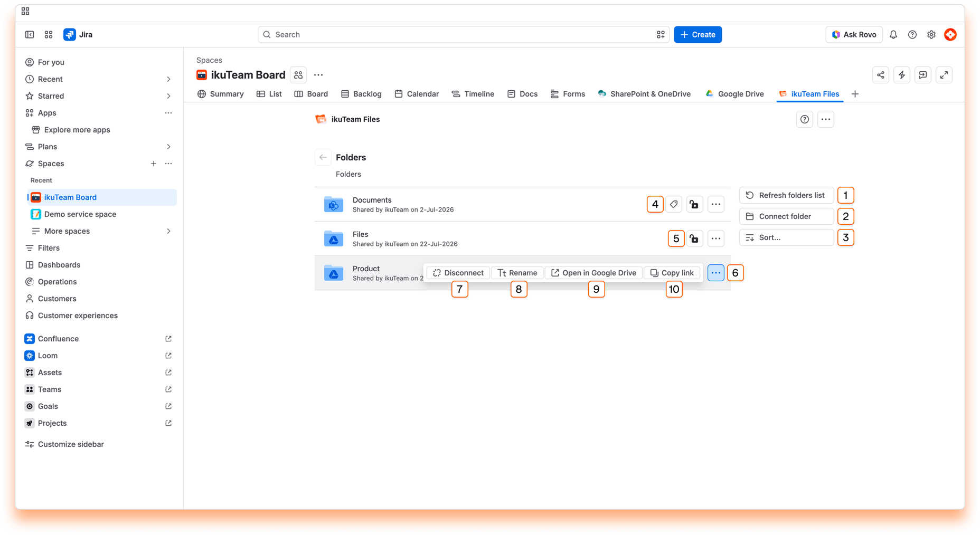980x535 pixels.
Task: Expand More spaces in sidebar
Action: [x=168, y=231]
